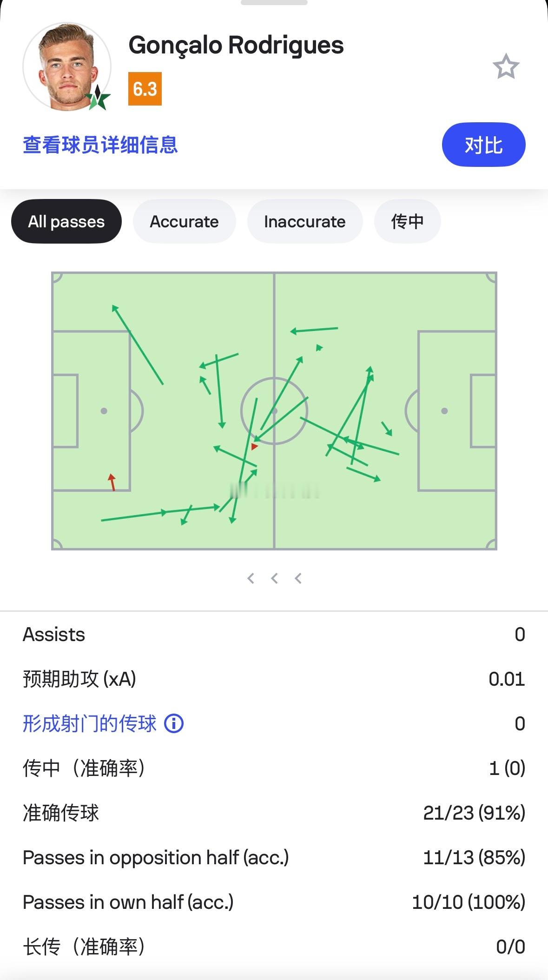Click the left chevron below the pitch
Screen dimensions: 548x980
251,578
